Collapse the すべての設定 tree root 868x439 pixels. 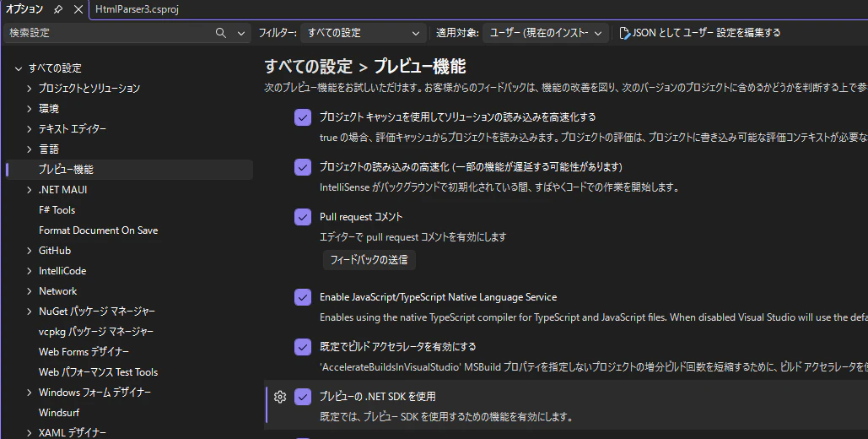click(x=19, y=68)
